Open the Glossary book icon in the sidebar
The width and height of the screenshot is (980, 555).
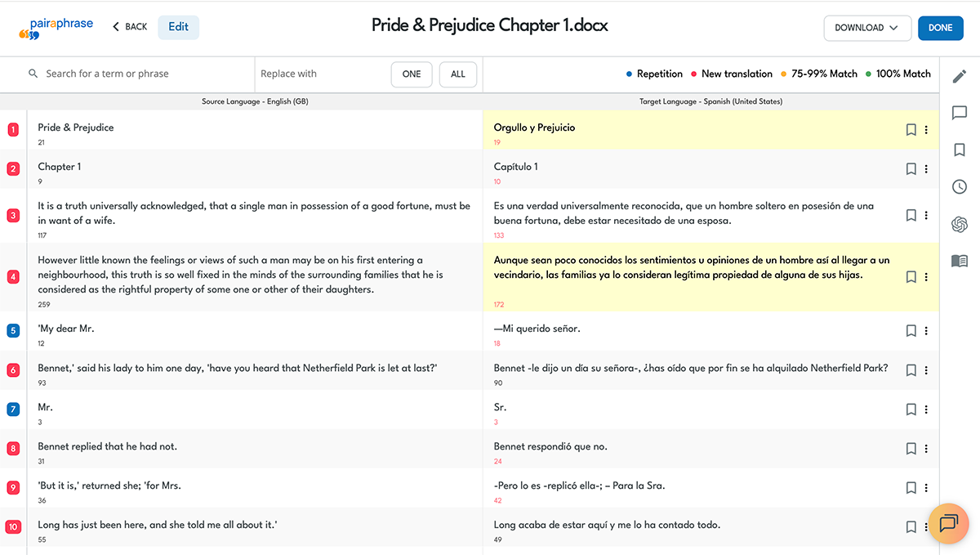point(960,261)
